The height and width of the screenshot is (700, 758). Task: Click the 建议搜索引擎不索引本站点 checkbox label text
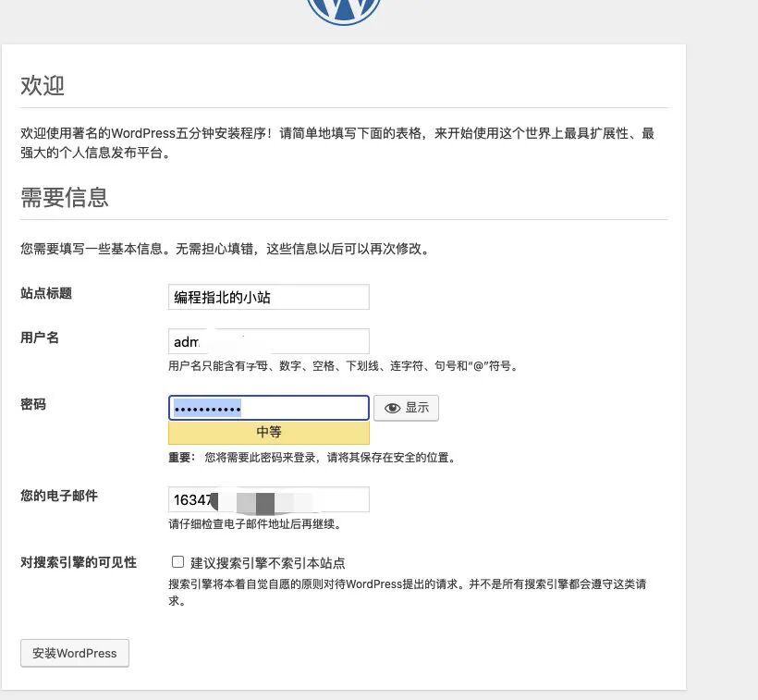[x=268, y=563]
